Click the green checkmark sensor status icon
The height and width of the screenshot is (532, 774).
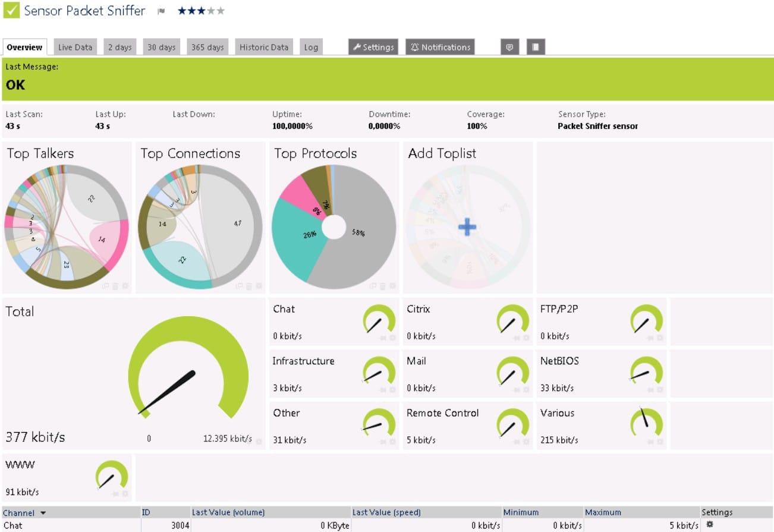tap(11, 10)
